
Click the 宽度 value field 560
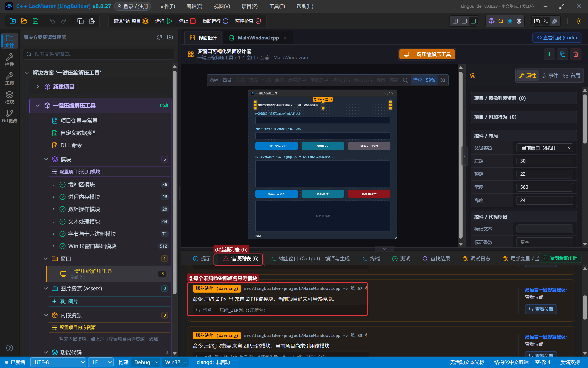tap(545, 187)
